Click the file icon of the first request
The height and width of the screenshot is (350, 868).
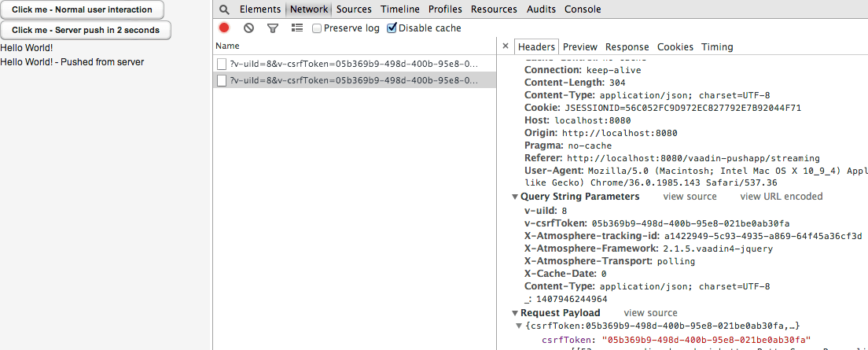[222, 63]
